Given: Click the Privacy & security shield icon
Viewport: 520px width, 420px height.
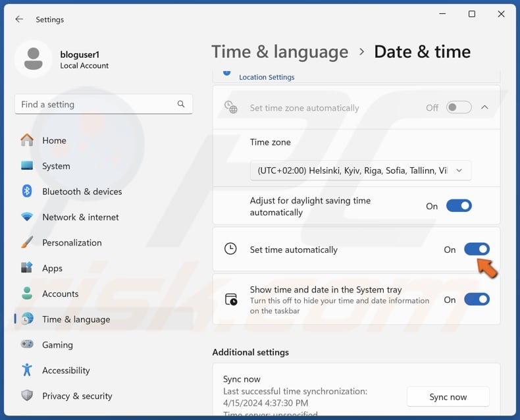Looking at the screenshot, I should click(x=27, y=395).
